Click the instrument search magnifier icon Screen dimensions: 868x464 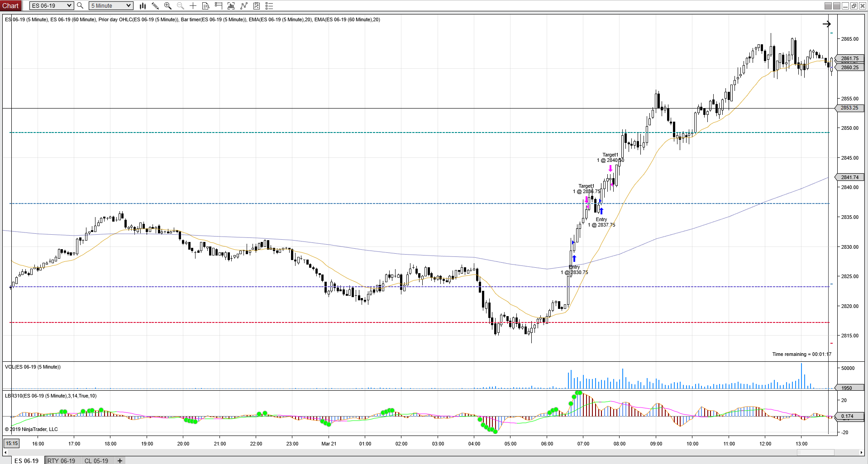pyautogui.click(x=80, y=5)
